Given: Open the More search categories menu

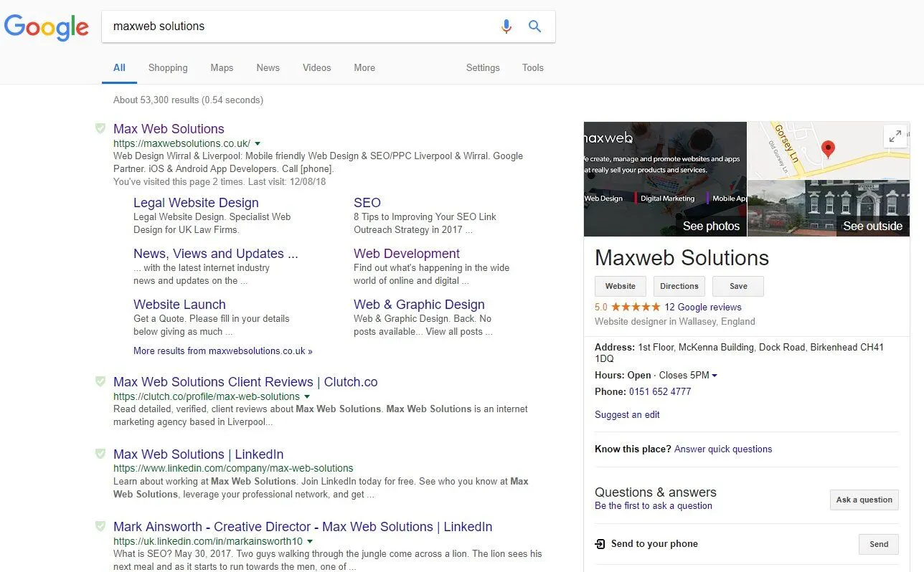Looking at the screenshot, I should 364,67.
